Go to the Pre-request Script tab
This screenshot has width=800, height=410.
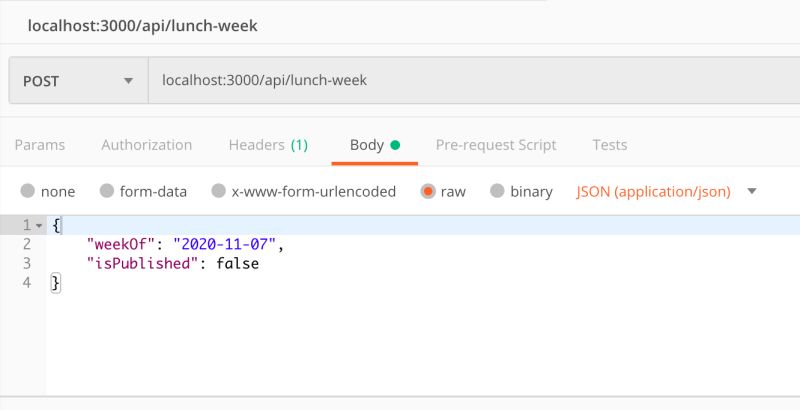[496, 145]
